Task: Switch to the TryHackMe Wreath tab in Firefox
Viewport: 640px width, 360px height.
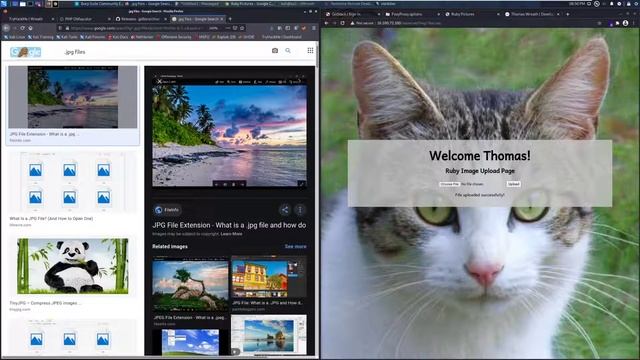Action: 29,19
